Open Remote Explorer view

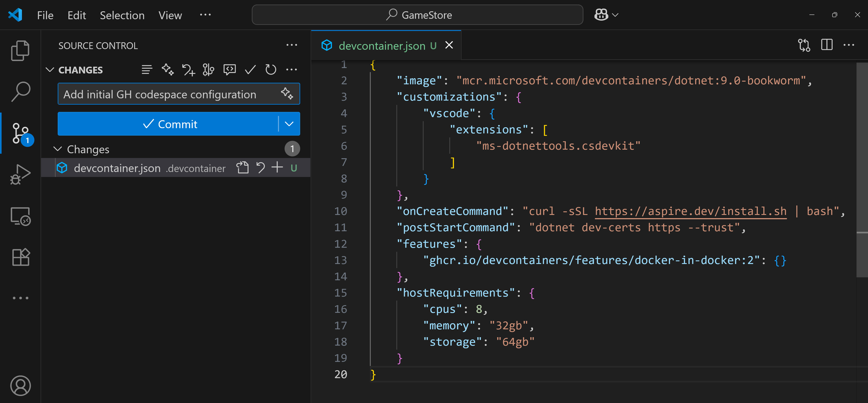click(x=20, y=216)
